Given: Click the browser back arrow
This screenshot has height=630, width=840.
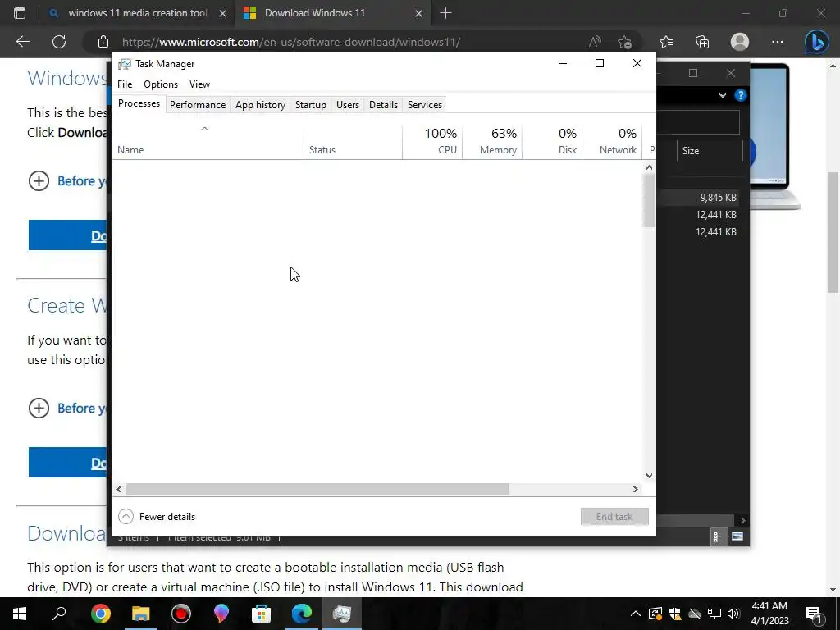Looking at the screenshot, I should click(22, 42).
